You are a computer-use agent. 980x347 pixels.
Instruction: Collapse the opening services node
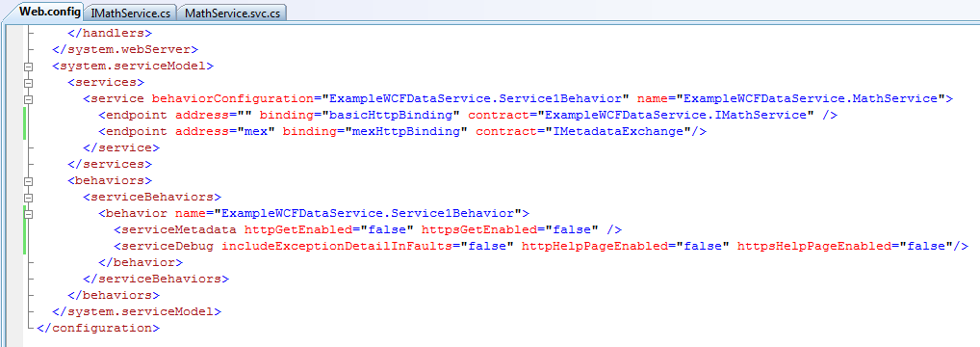coord(28,82)
